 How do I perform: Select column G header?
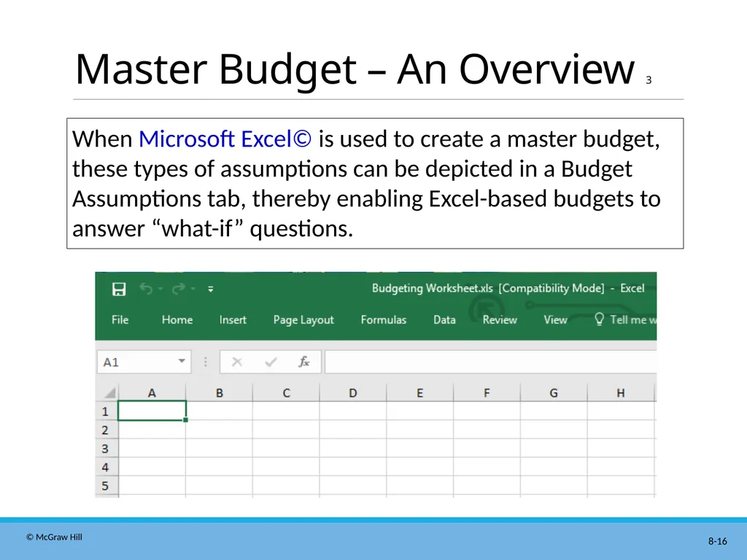click(554, 393)
